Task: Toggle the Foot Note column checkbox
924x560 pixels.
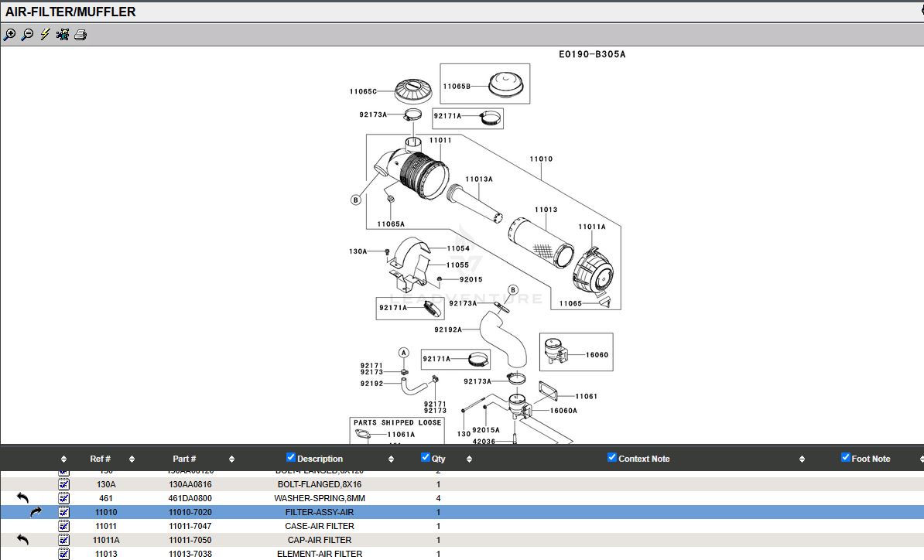Action: click(x=845, y=458)
